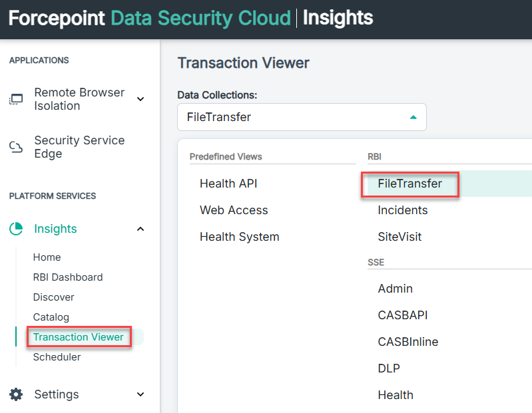This screenshot has width=532, height=413.
Task: Pick the DLP data collection
Action: click(389, 368)
